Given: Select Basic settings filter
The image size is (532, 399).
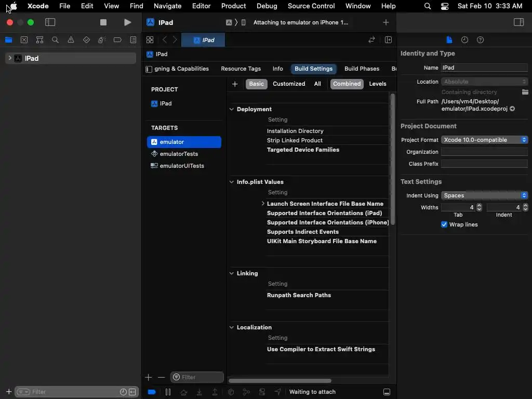Looking at the screenshot, I should [256, 84].
